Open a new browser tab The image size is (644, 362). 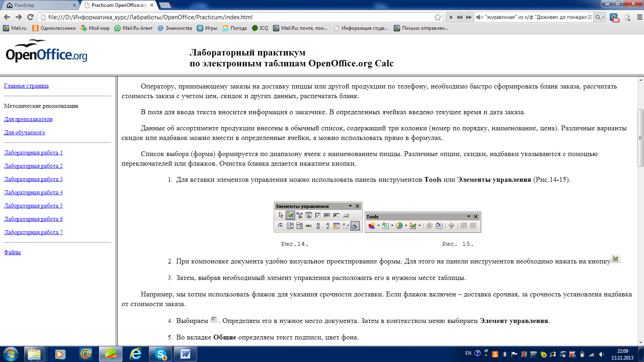tap(165, 5)
